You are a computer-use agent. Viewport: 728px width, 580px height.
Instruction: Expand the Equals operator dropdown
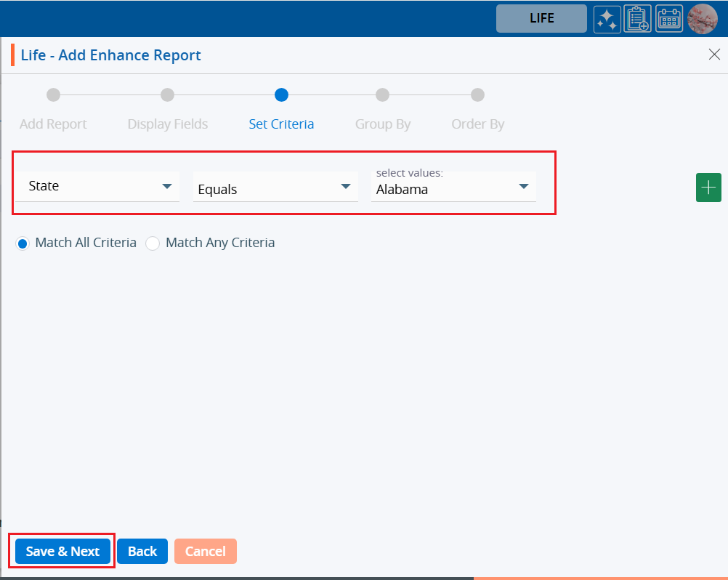[x=275, y=189]
